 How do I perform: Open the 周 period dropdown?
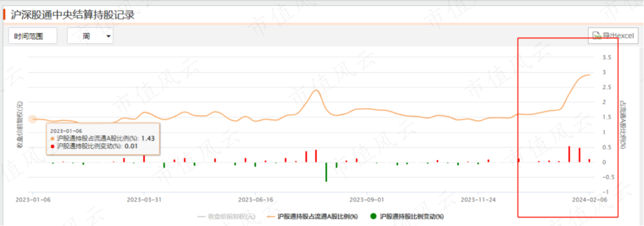(x=90, y=36)
